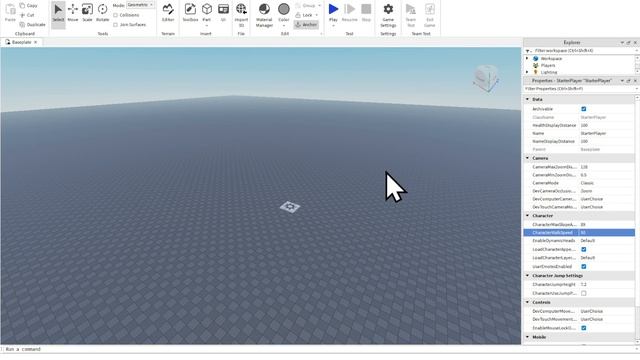Click Copy in the Clipboard group
This screenshot has height=360, width=640.
tap(29, 5)
